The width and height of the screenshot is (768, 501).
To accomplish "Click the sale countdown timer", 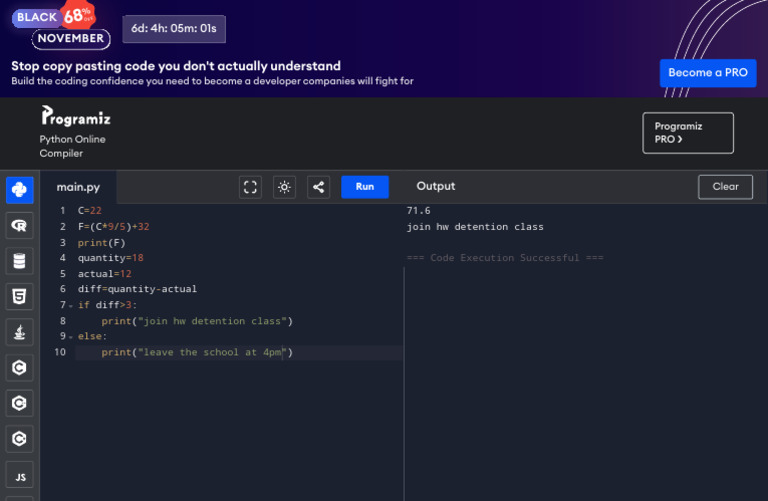I will click(174, 28).
